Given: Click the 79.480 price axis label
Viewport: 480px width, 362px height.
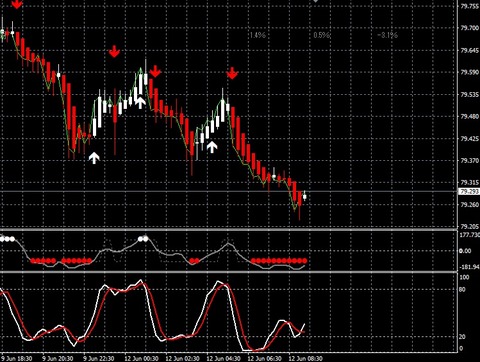Looking at the screenshot, I should coord(470,117).
